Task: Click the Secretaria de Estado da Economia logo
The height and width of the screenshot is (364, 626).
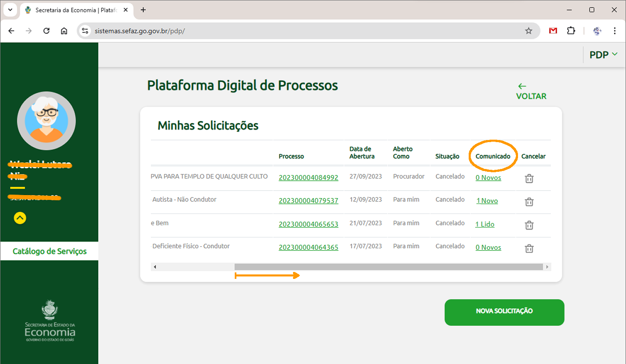Action: point(49,322)
